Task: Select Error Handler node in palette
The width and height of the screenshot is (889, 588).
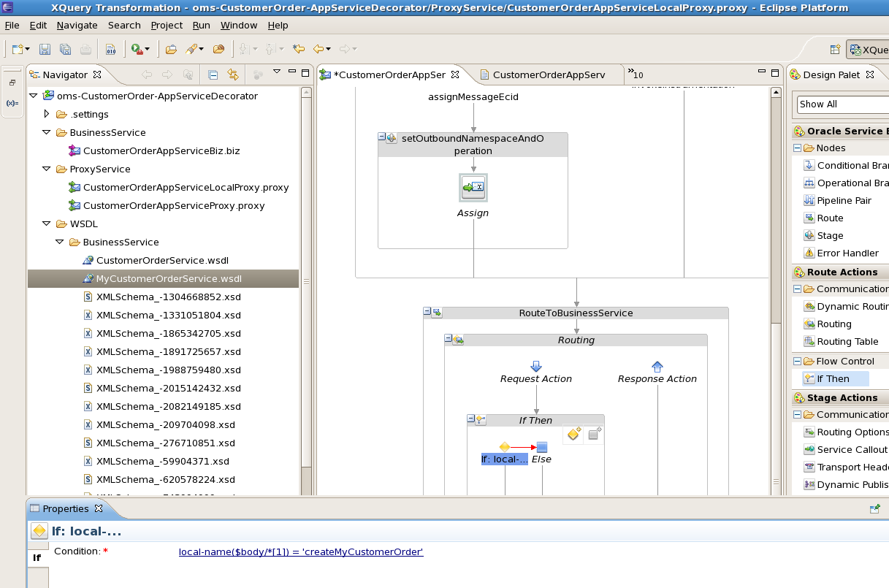Action: tap(841, 253)
